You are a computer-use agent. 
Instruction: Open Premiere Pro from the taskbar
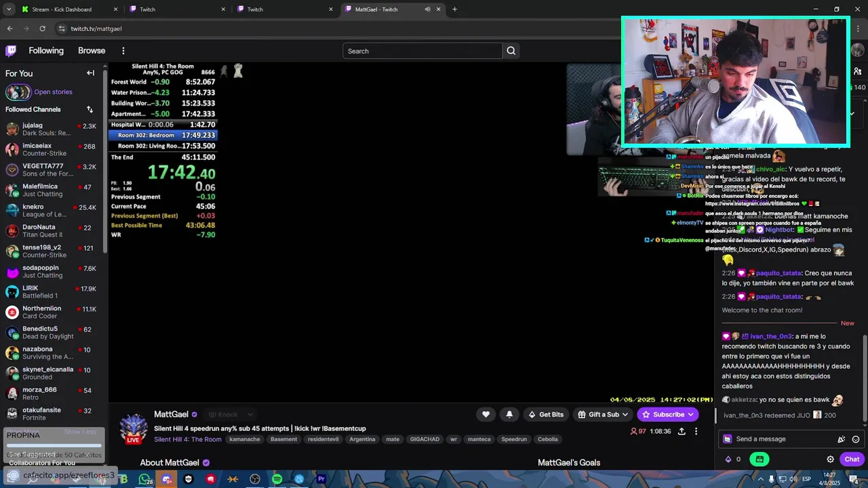coord(321,479)
